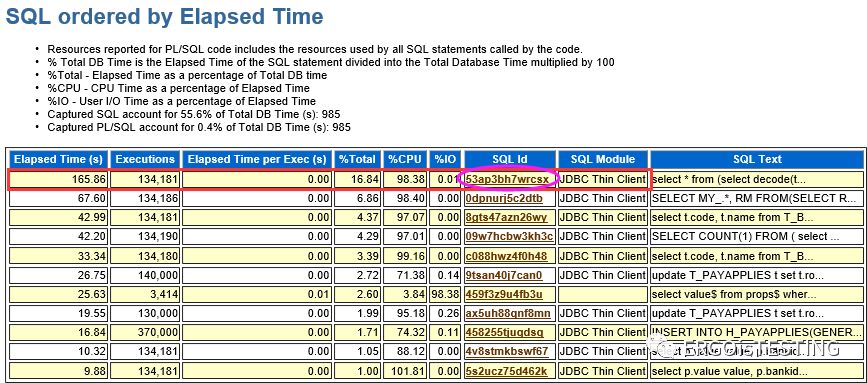
Task: Open SQL Id 4v8stmkbswf67 link
Action: 507,351
